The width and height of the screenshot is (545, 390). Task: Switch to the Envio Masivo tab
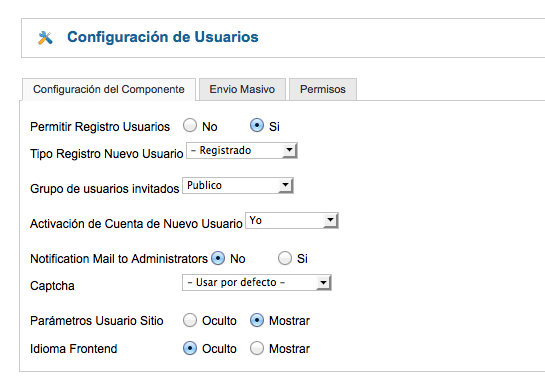point(242,89)
